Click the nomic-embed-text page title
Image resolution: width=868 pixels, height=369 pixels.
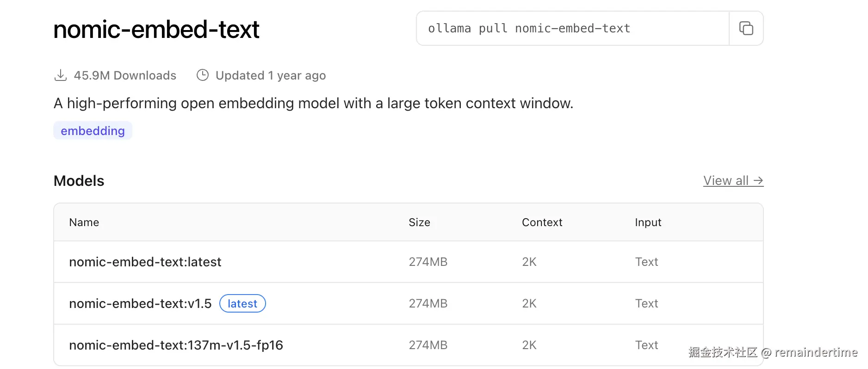point(156,30)
